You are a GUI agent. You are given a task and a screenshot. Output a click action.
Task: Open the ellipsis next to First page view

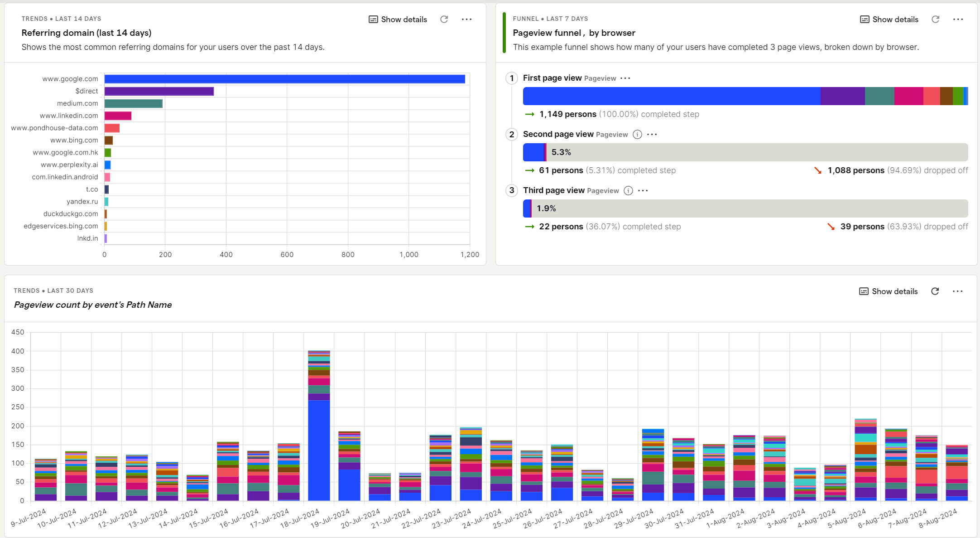625,78
